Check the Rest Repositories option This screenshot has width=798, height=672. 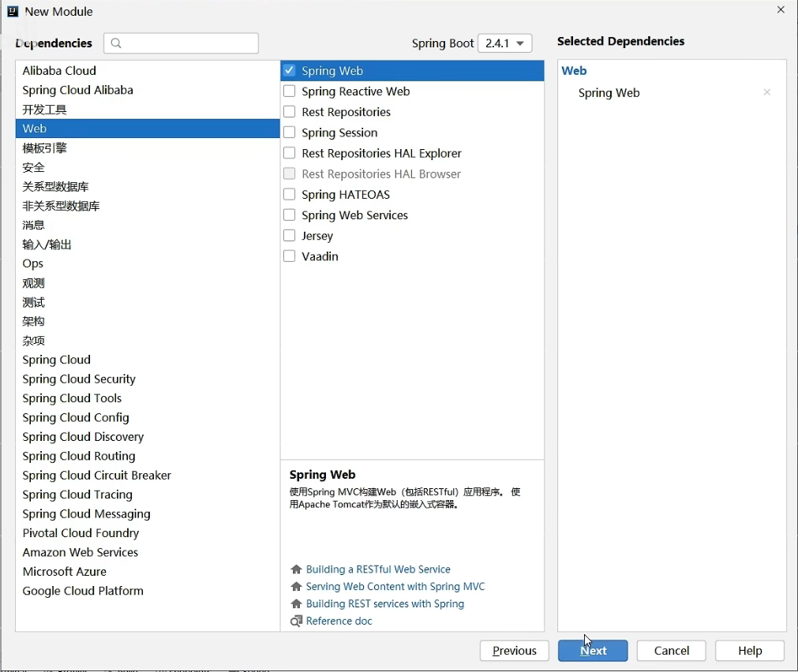coord(289,111)
